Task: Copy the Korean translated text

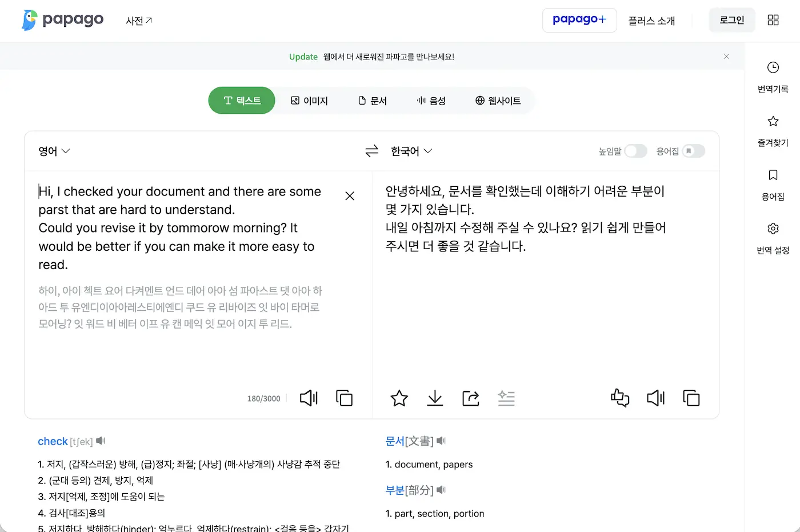Action: point(691,398)
